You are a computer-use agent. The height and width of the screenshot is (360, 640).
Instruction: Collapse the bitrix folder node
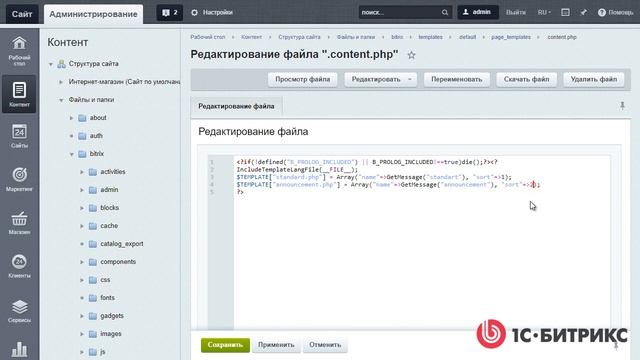71,154
